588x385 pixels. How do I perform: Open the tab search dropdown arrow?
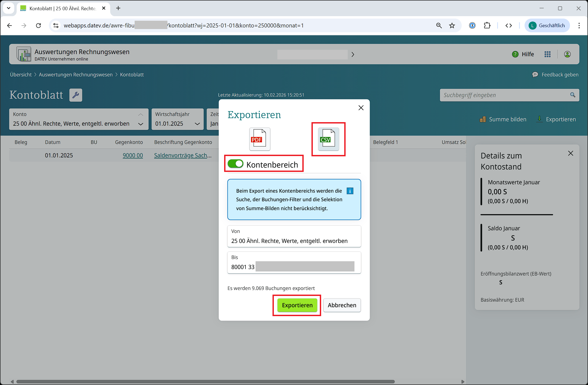coord(9,8)
